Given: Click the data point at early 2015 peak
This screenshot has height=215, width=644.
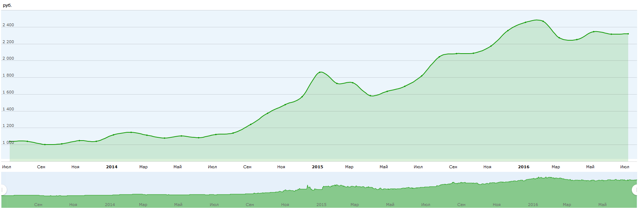Looking at the screenshot, I should coord(320,72).
